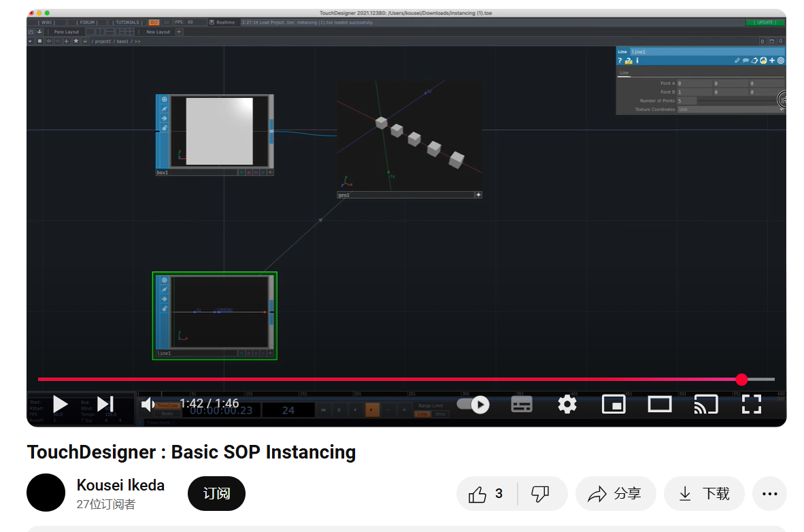
Task: Open the language/expression globe icon on line1
Action: pyautogui.click(x=763, y=61)
